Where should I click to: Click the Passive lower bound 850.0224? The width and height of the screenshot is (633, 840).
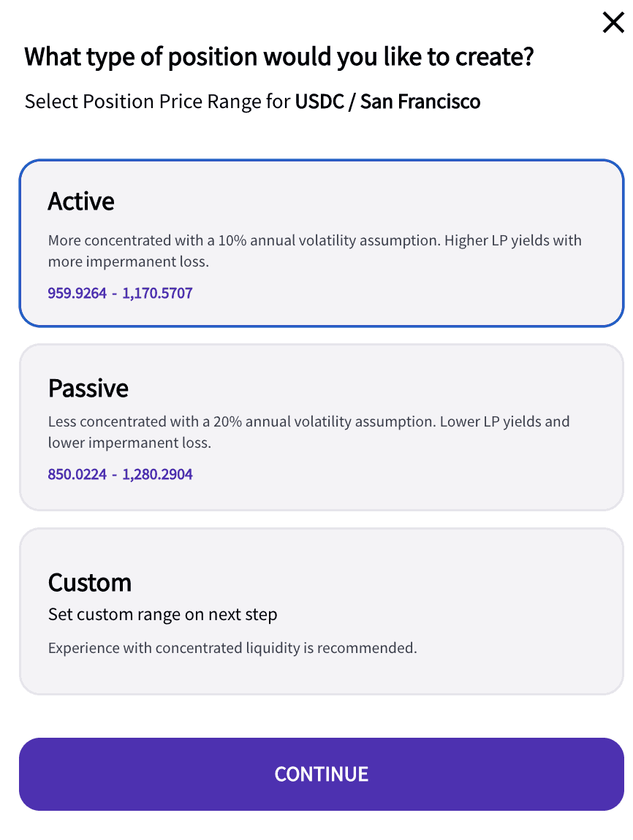[77, 475]
